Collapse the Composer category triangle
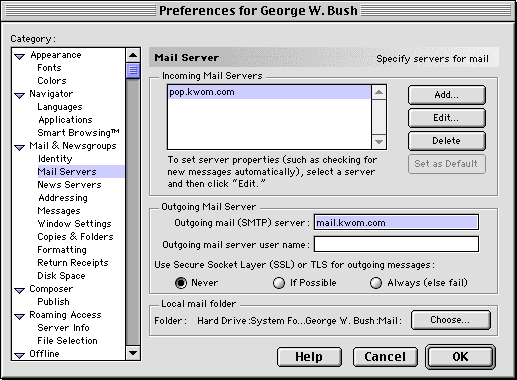The height and width of the screenshot is (380, 517). 20,291
